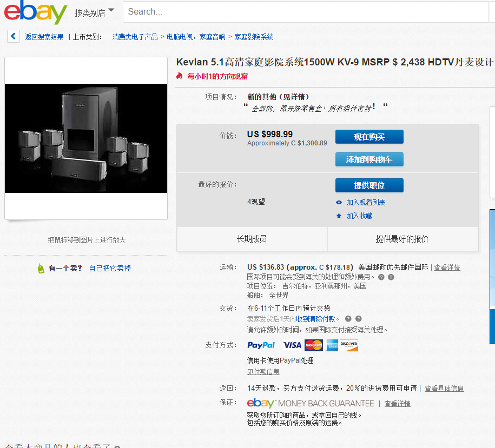Viewport: 495px width, 448px height.
Task: Click the eye icon beside 加入观看列表
Action: pyautogui.click(x=339, y=203)
